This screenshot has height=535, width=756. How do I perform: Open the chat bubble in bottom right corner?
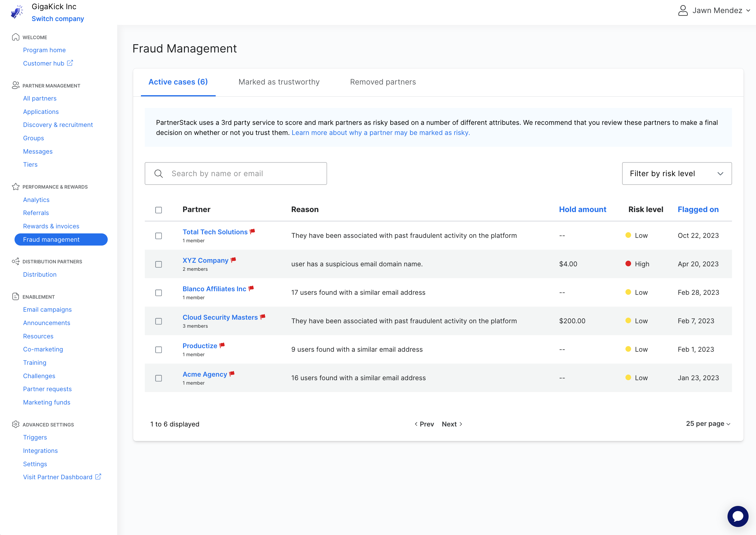pyautogui.click(x=738, y=516)
